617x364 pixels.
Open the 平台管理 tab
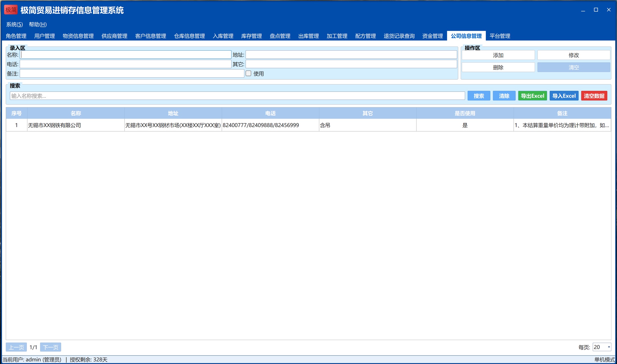click(500, 36)
